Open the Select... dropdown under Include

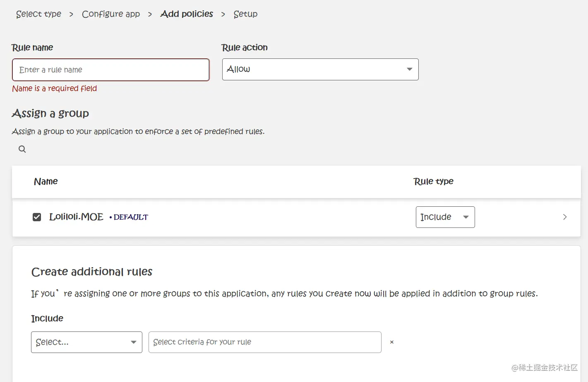tap(86, 342)
